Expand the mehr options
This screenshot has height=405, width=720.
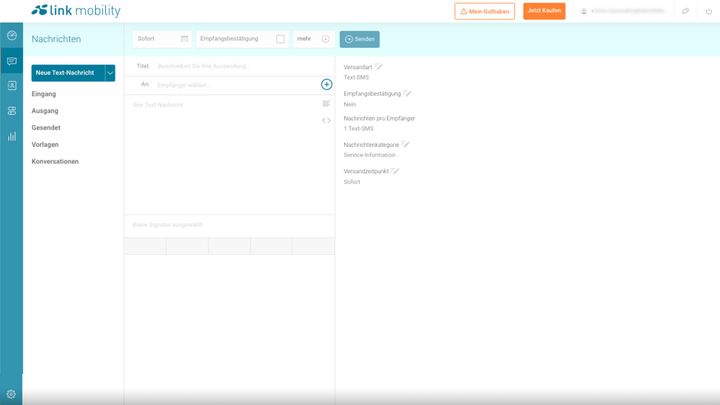[x=313, y=39]
